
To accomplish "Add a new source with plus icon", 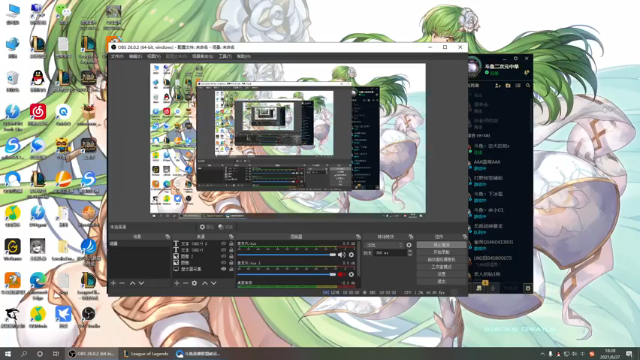I will tap(177, 283).
